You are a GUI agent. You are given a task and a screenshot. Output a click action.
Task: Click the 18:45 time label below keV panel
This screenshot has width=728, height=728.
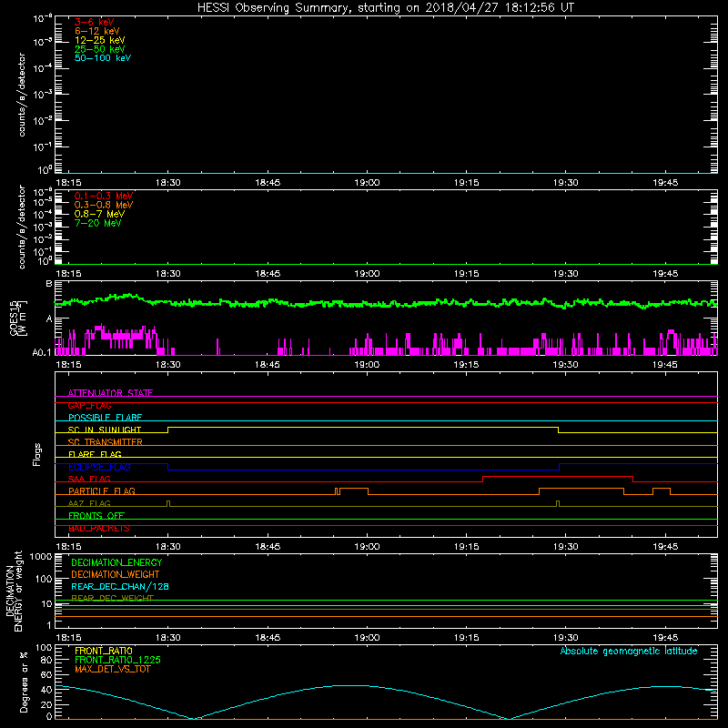[x=268, y=183]
